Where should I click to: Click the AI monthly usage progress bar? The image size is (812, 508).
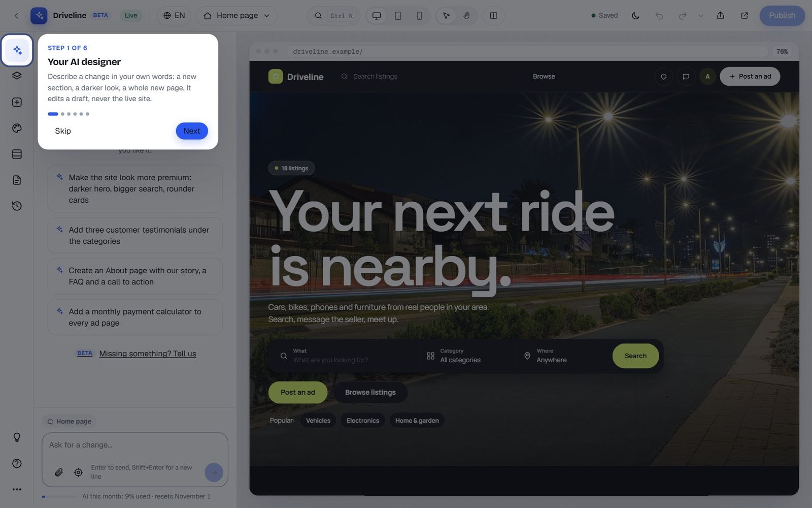pos(60,496)
